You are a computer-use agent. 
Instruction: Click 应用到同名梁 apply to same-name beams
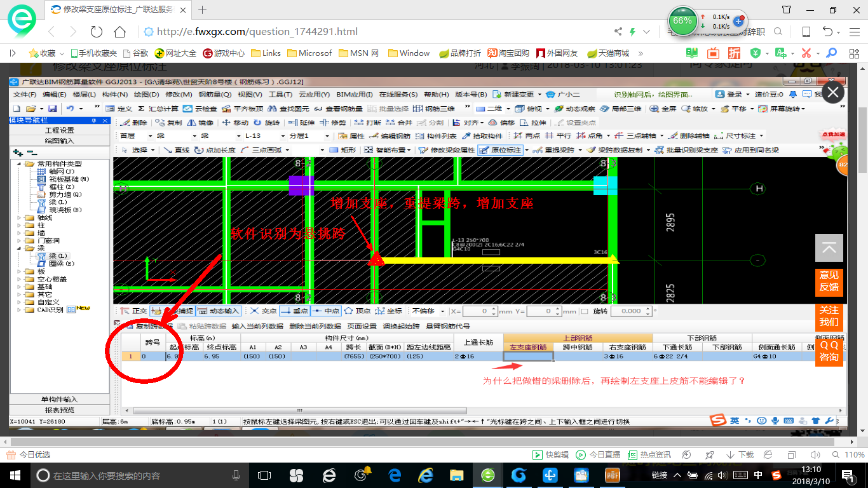click(750, 150)
